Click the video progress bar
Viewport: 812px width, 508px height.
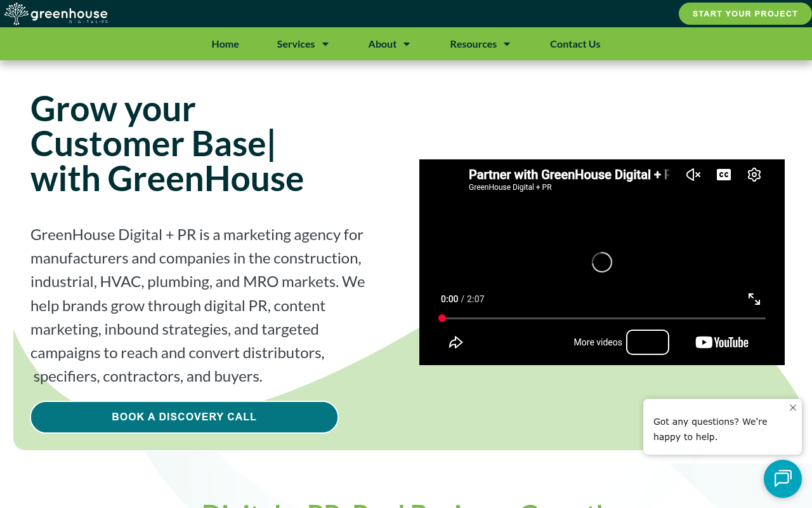click(602, 318)
